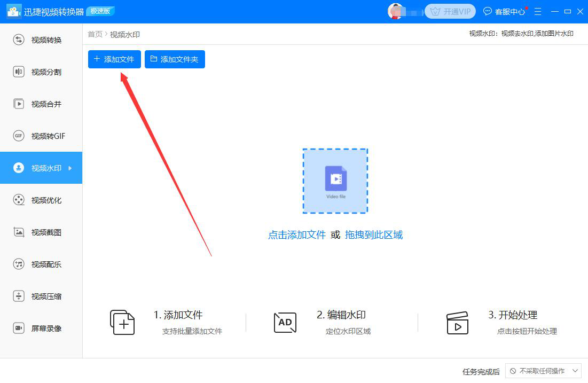
Task: Close the application window
Action: (580, 12)
